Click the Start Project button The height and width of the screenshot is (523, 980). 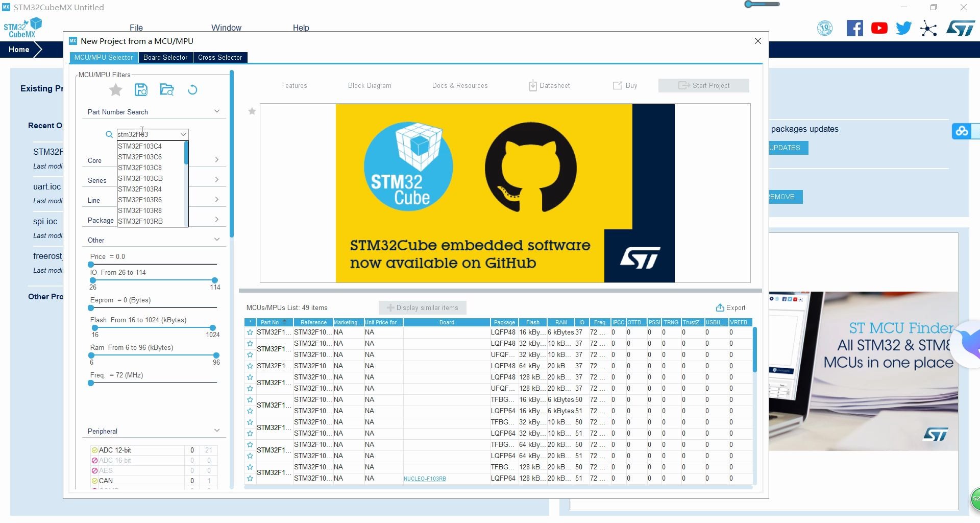coord(704,85)
